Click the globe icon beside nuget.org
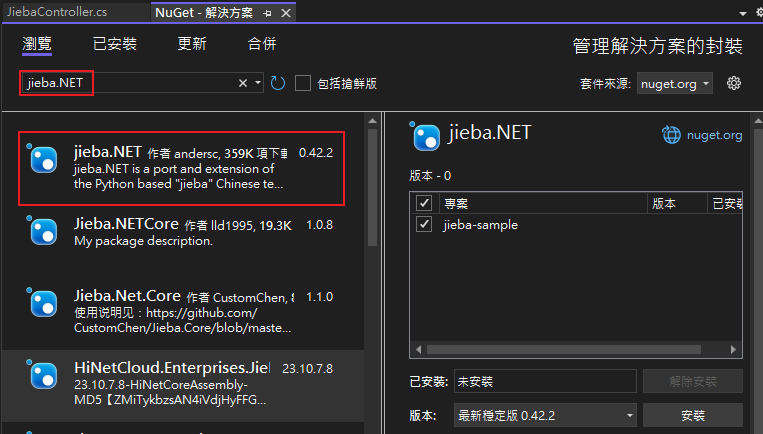Screen dimensions: 763x434 click(672, 135)
